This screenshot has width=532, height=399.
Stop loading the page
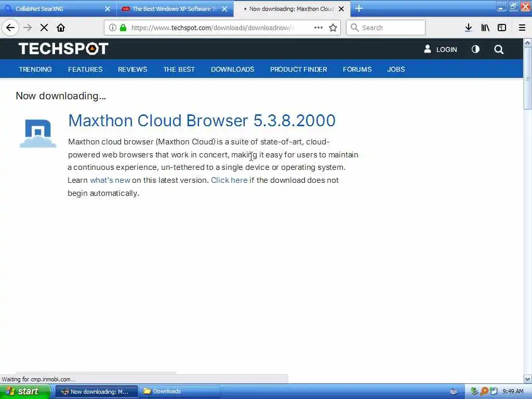coord(44,28)
